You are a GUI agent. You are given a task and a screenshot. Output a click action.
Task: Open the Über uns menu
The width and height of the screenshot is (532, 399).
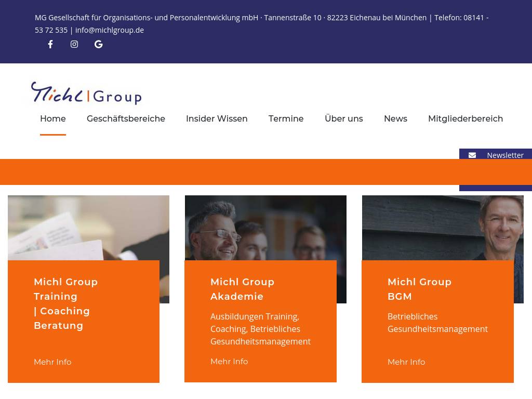pos(343,118)
